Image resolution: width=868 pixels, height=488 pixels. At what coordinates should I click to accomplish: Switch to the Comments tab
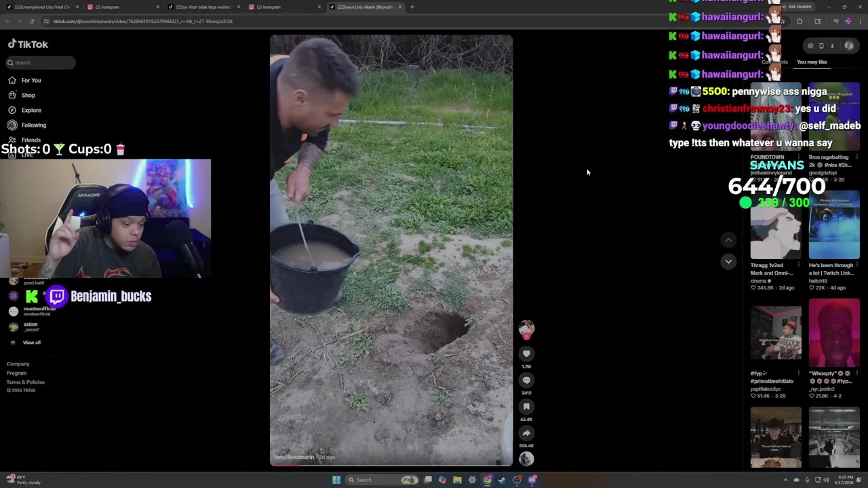[x=774, y=62]
